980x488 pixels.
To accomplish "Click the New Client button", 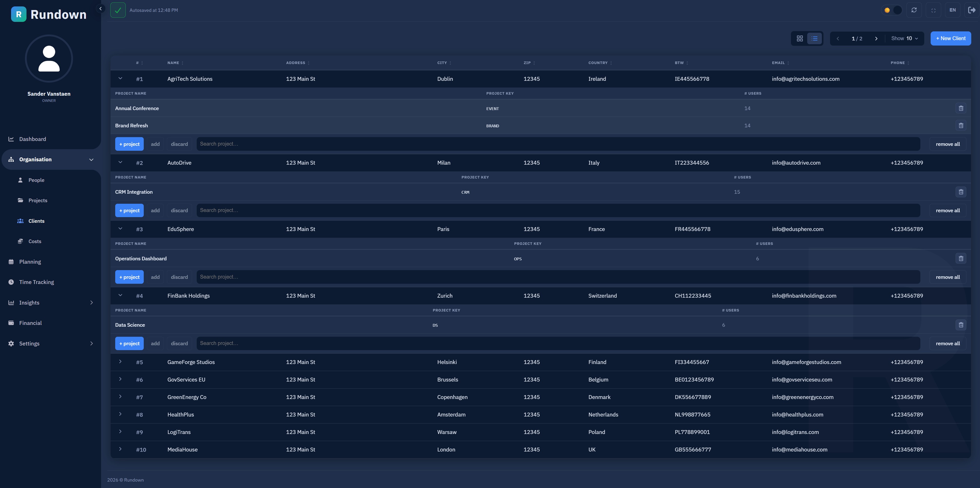I will pos(951,38).
